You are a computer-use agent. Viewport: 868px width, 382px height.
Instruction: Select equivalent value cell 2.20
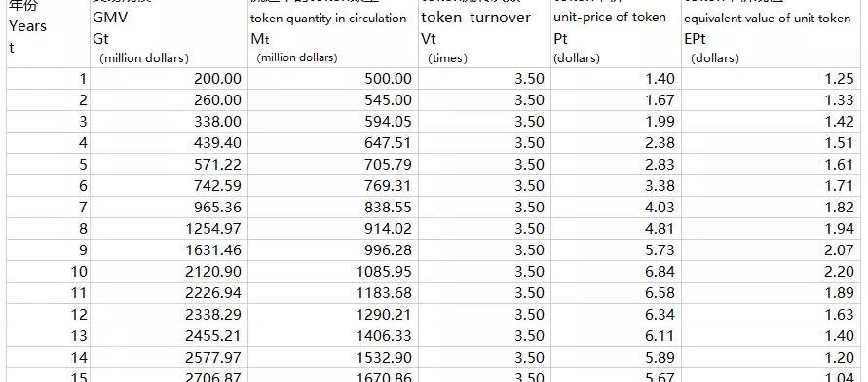click(x=772, y=271)
